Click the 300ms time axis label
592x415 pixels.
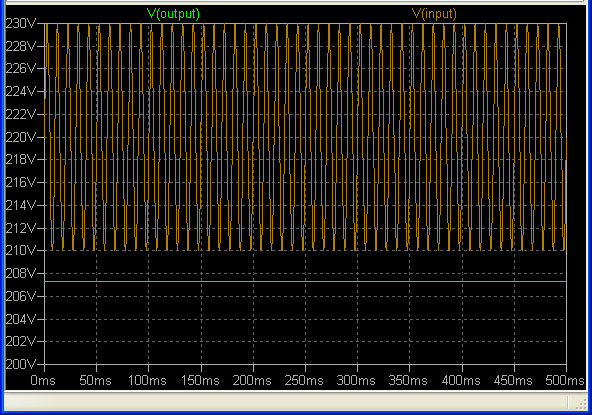[356, 380]
